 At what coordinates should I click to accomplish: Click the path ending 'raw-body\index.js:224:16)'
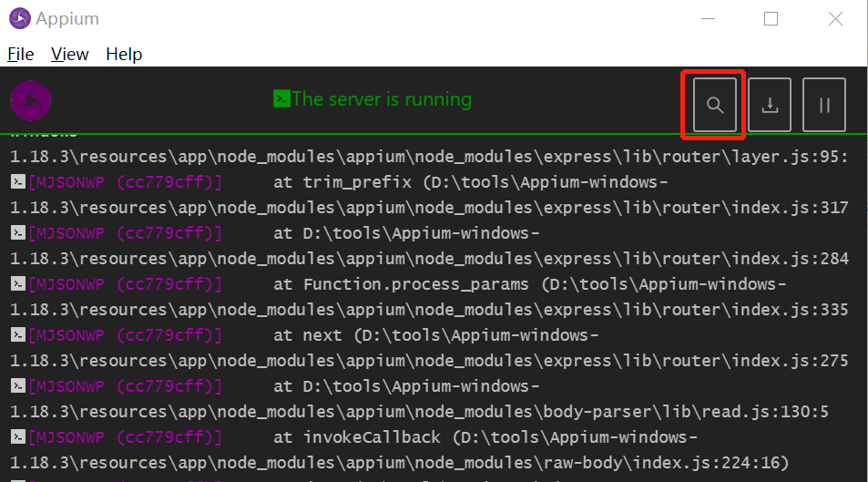tap(399, 463)
